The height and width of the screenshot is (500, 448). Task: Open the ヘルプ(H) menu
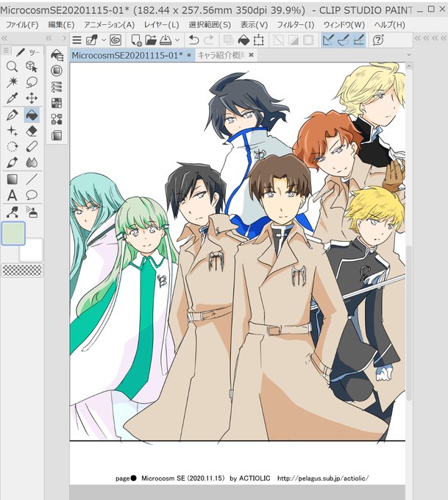[x=389, y=24]
